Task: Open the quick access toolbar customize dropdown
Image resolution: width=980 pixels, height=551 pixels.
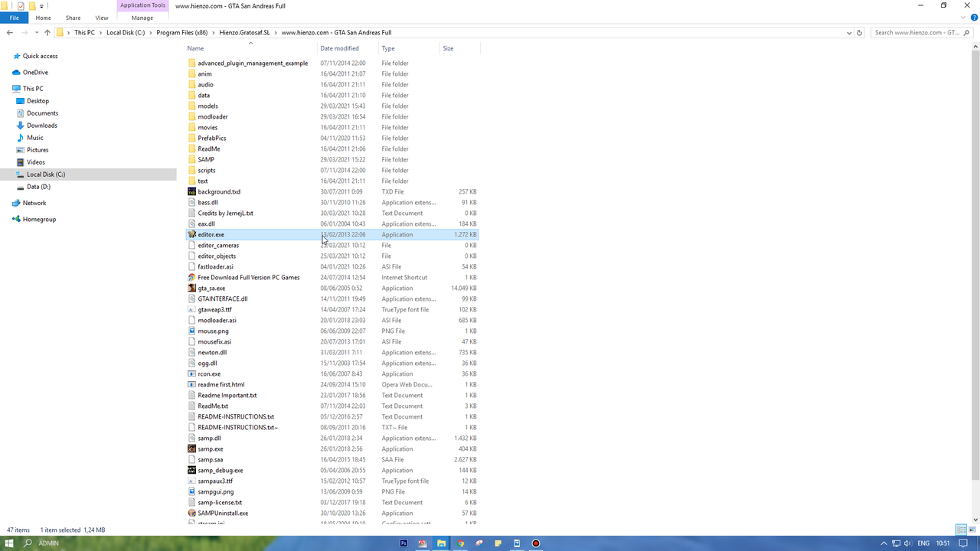Action: click(41, 6)
